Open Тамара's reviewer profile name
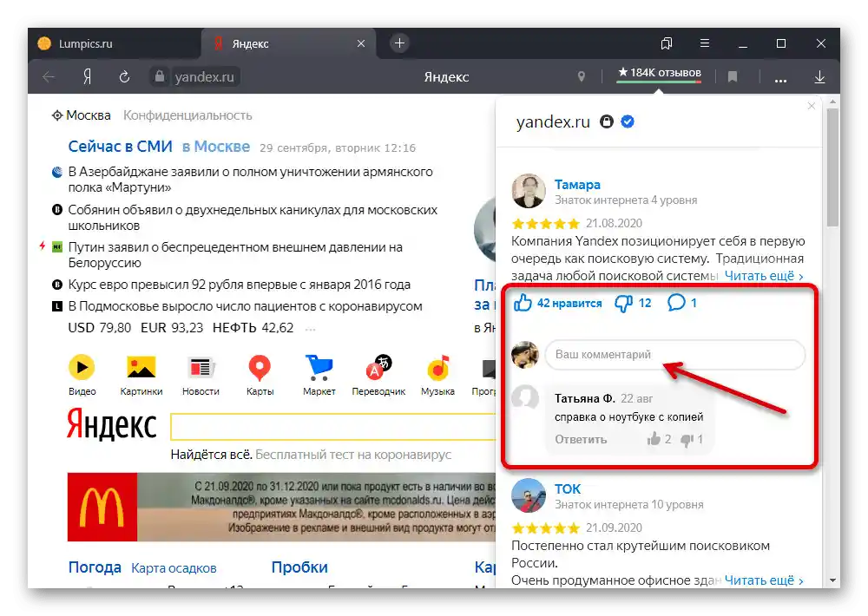The height and width of the screenshot is (616, 868). [x=577, y=184]
